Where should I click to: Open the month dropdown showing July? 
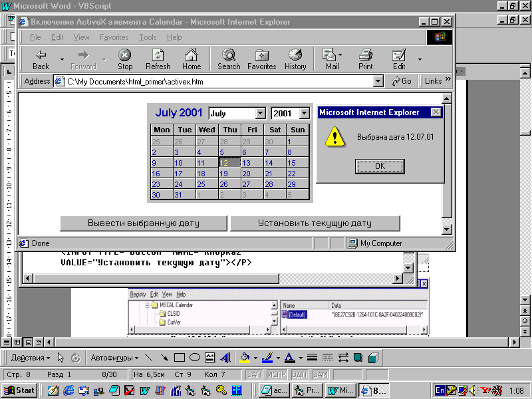(x=260, y=113)
